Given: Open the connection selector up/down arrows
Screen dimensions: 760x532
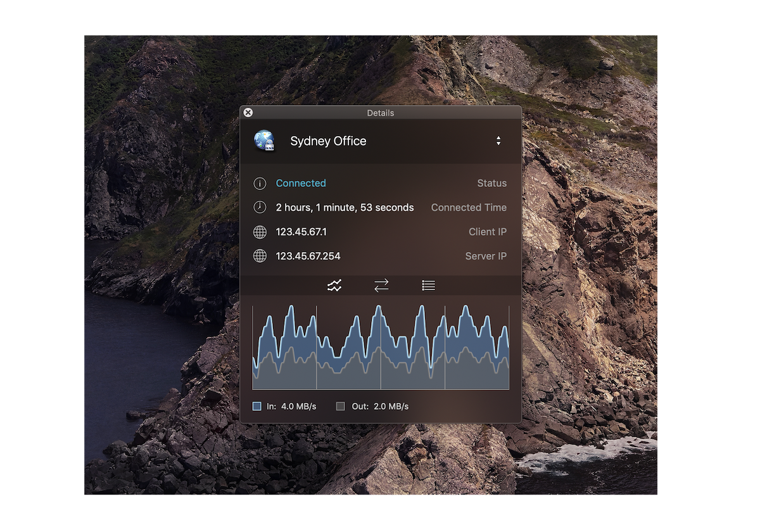Looking at the screenshot, I should tap(498, 141).
